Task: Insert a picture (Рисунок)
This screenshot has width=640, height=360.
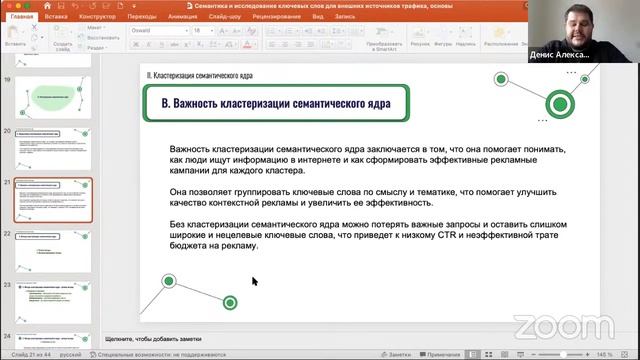Action: coord(420,37)
